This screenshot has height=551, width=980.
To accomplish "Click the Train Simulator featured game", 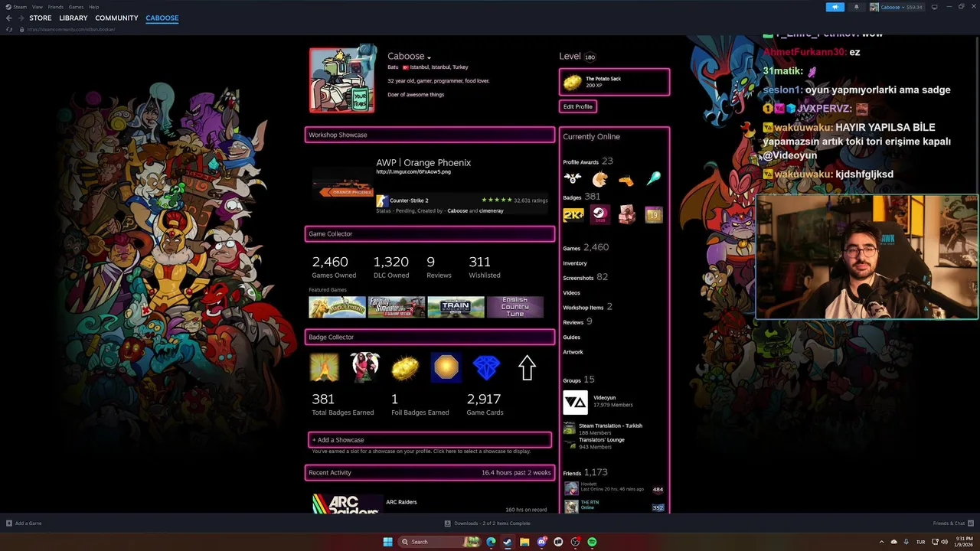I will (x=456, y=307).
